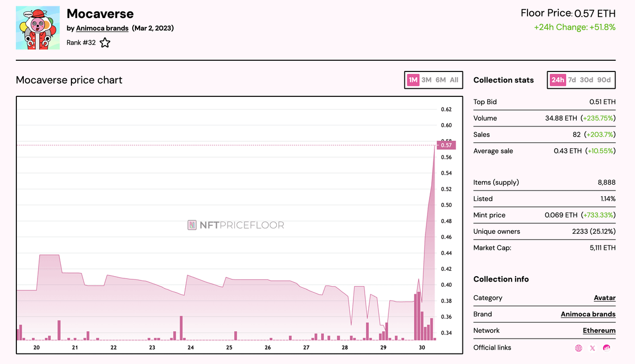Open the X (Twitter) official link
Image resolution: width=635 pixels, height=364 pixels.
click(592, 348)
